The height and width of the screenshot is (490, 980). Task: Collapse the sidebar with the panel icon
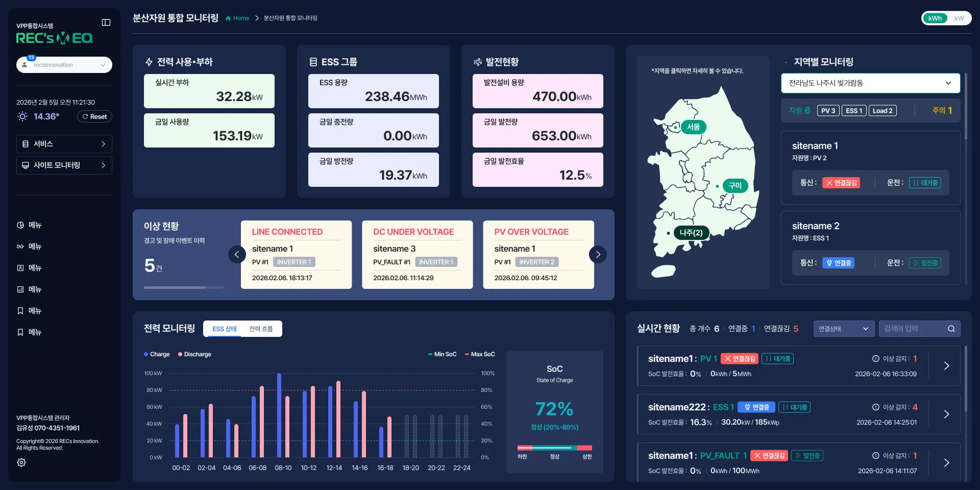(106, 22)
